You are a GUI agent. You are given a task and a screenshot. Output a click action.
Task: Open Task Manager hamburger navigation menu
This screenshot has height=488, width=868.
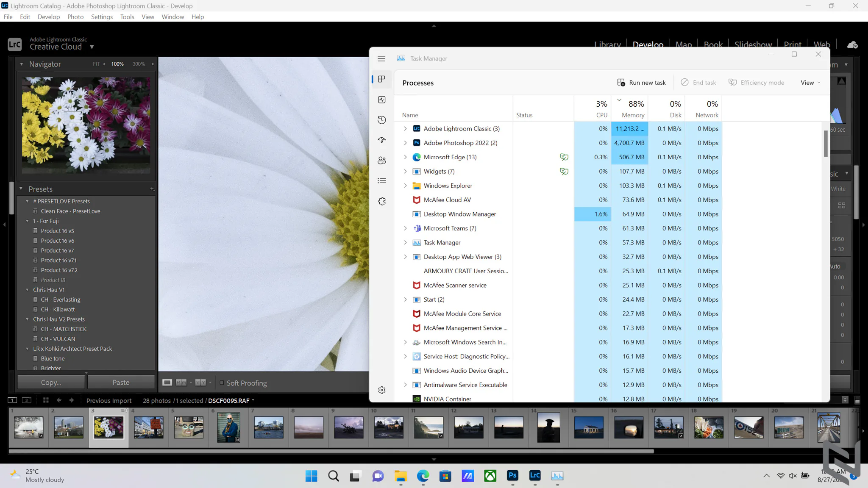tap(381, 58)
